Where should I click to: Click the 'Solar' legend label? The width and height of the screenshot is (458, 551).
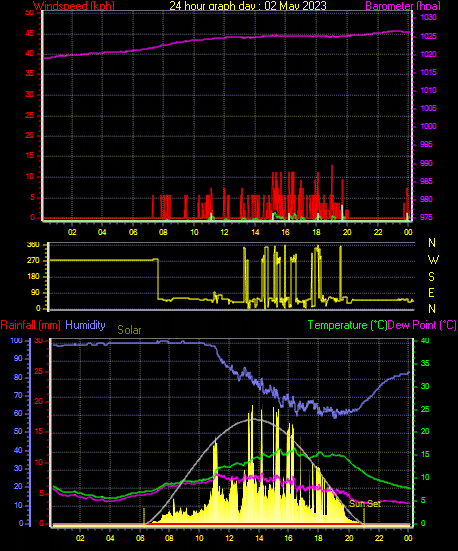(129, 330)
